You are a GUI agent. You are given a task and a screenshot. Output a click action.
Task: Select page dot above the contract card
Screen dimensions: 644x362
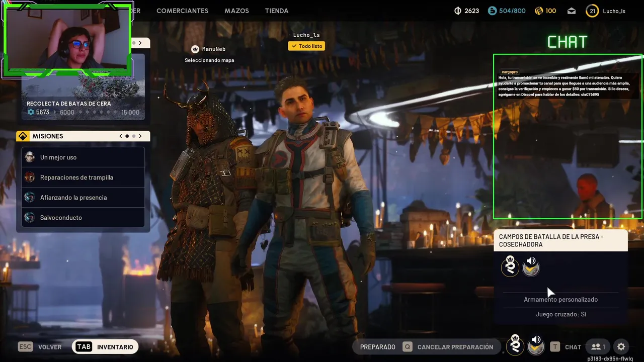134,43
